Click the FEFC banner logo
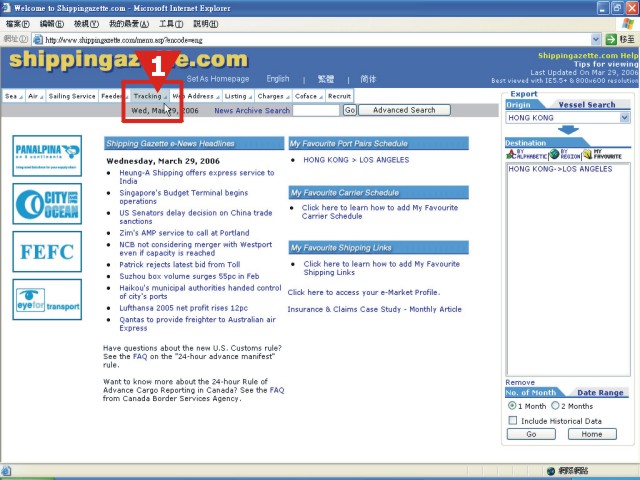640x480 pixels. (47, 251)
